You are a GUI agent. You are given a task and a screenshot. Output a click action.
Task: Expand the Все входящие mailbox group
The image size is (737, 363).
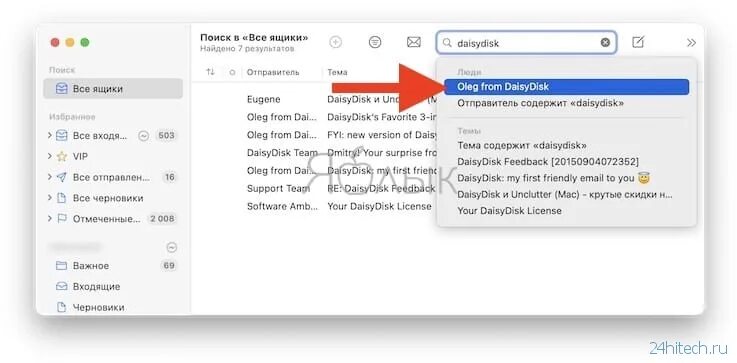[x=50, y=135]
